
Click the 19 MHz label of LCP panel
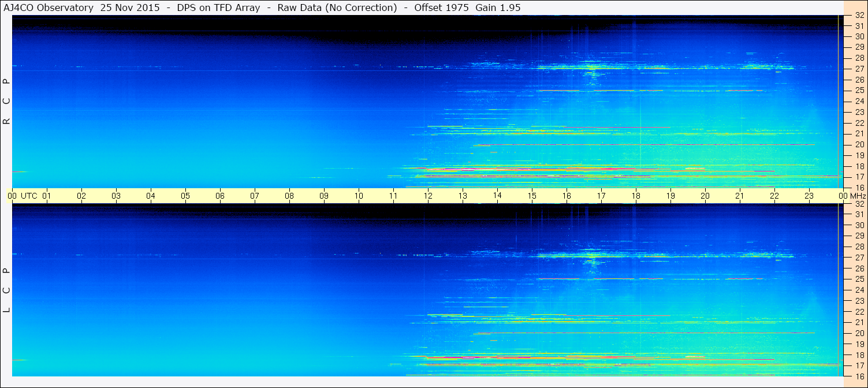point(859,344)
